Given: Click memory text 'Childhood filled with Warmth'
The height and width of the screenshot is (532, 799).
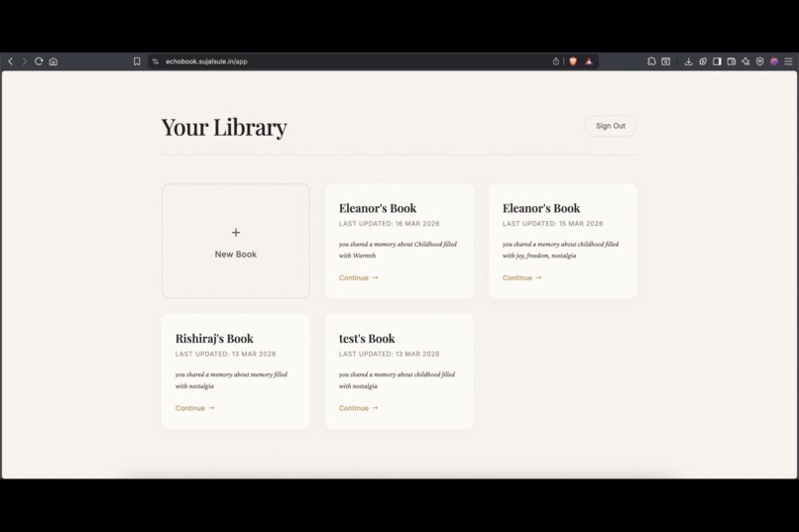Looking at the screenshot, I should (x=398, y=250).
